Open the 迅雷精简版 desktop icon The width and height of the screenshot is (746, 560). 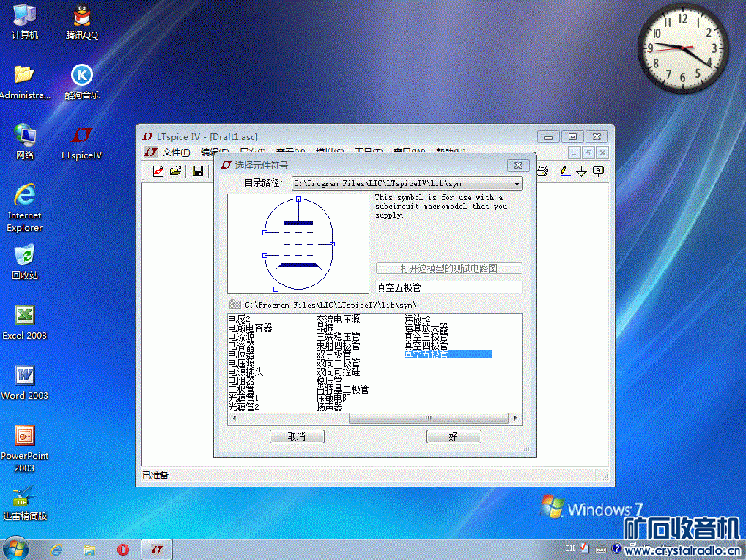25,502
